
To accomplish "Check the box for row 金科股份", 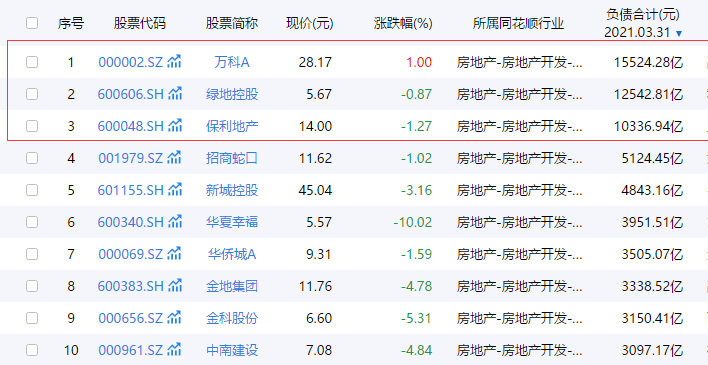I will coord(32,318).
